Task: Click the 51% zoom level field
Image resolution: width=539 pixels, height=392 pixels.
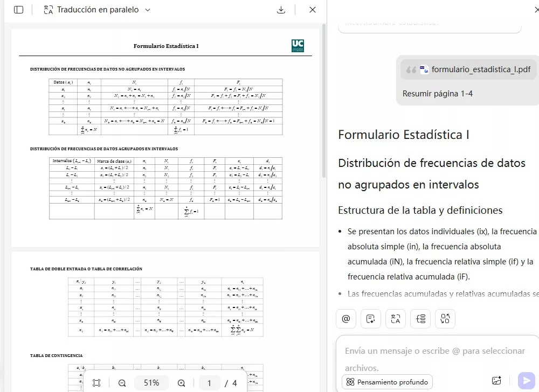Action: click(x=151, y=383)
